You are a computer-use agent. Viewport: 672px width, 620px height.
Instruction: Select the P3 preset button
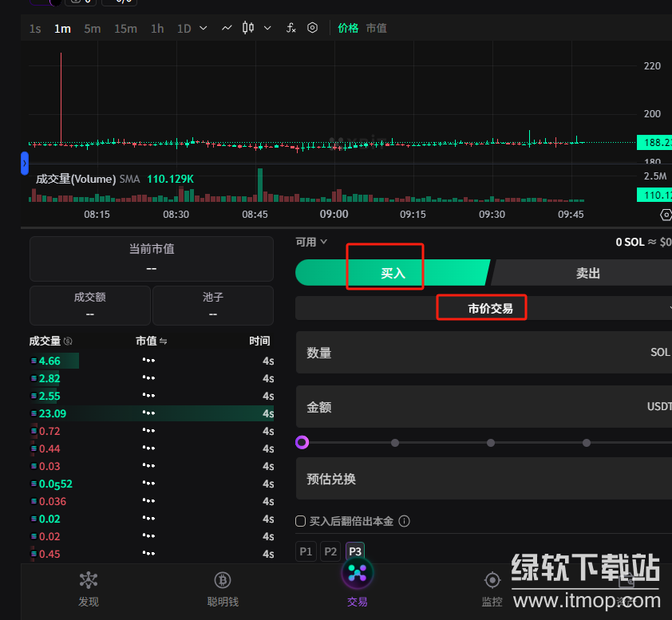(x=355, y=551)
